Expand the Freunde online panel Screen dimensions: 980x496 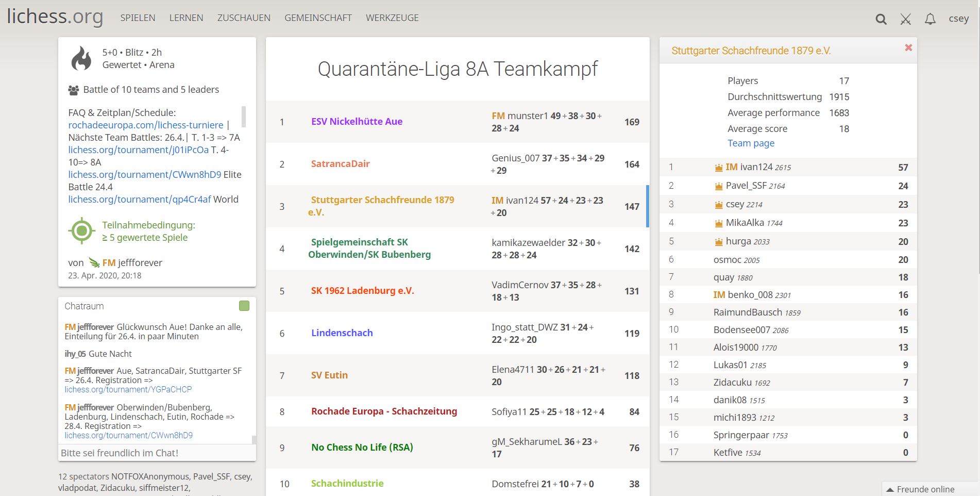point(931,489)
